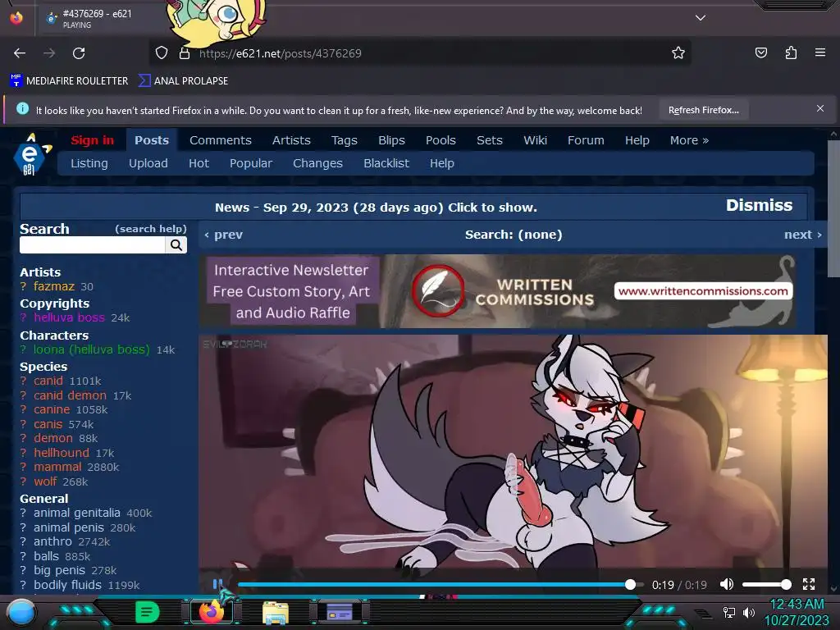Open the Blacklist submenu link

pyautogui.click(x=386, y=163)
